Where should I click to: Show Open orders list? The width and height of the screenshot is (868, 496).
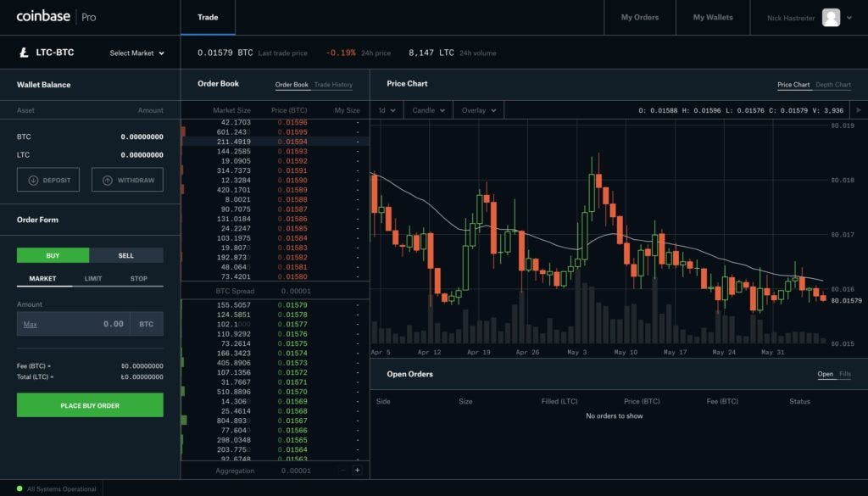[x=825, y=374]
